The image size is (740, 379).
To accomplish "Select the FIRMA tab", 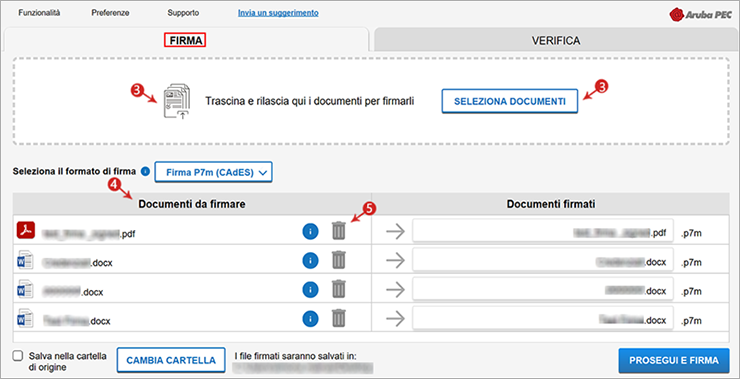I will pos(186,41).
